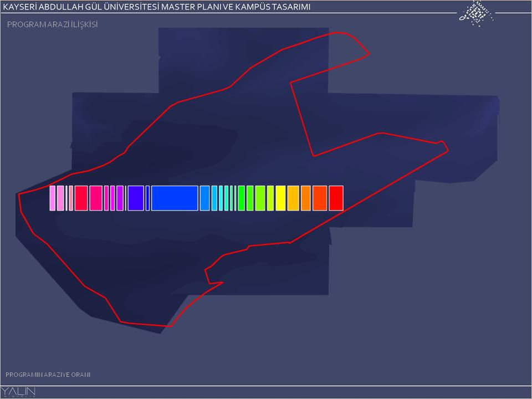Select the 'PROGRAM ARAZİ İLİŞKİSİ' subtitle text
The height and width of the screenshot is (399, 532).
point(52,25)
